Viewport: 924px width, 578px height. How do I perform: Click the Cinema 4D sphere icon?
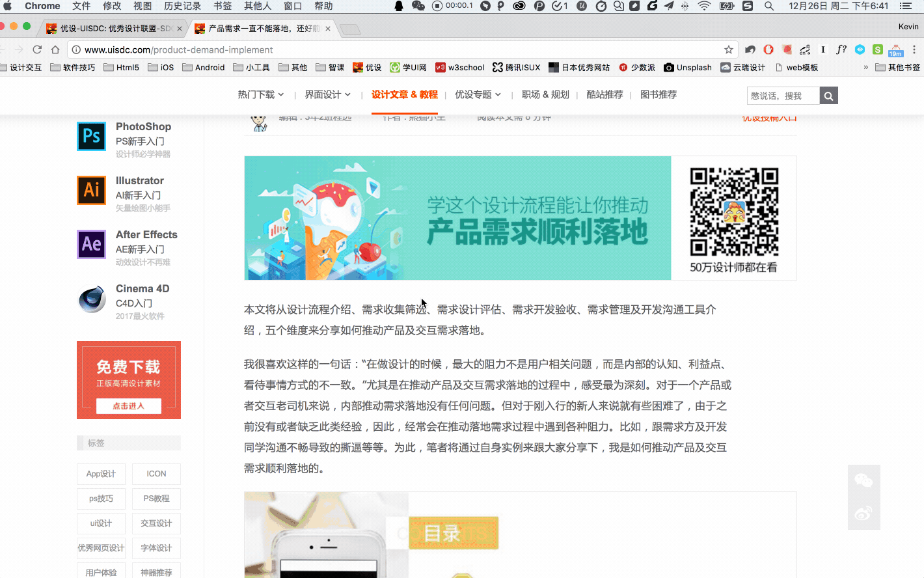[x=92, y=299]
